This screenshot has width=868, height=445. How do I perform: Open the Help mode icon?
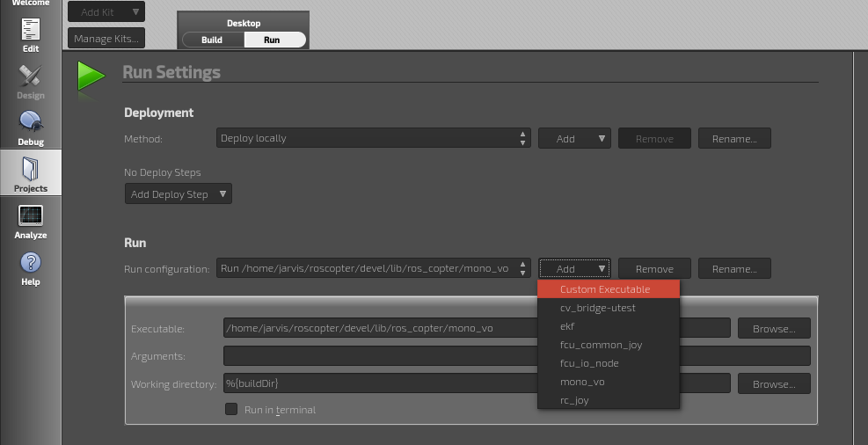coord(31,266)
